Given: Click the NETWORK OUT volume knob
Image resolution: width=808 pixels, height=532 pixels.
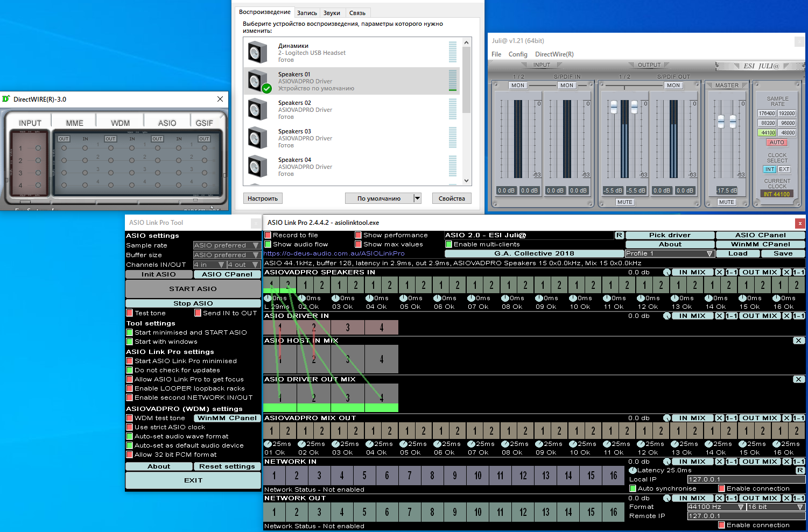Looking at the screenshot, I should (667, 498).
